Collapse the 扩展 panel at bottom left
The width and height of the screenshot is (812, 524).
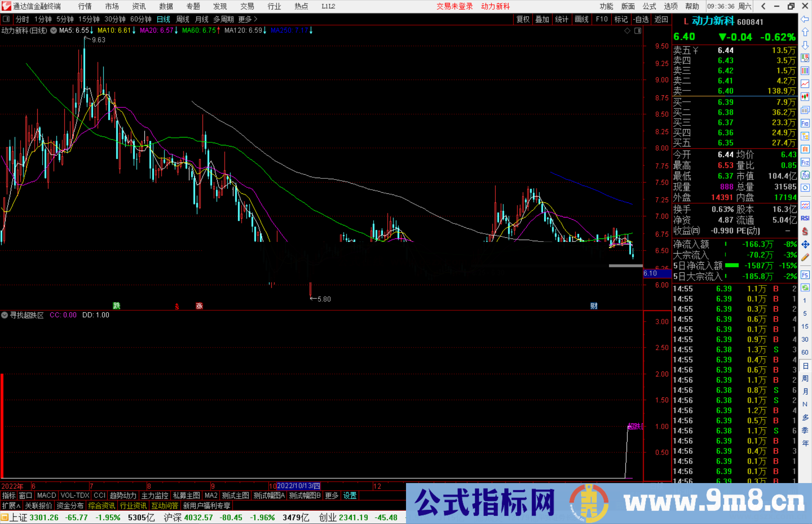click(x=10, y=506)
